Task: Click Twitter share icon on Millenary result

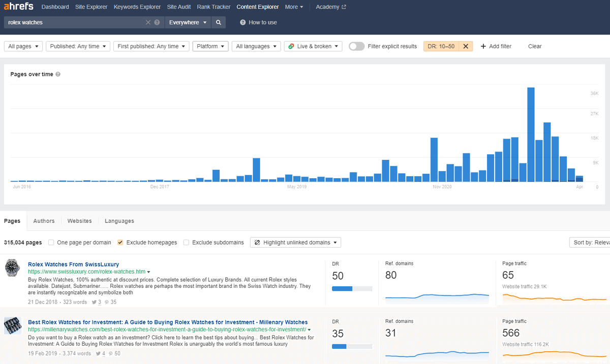Action: coord(98,354)
